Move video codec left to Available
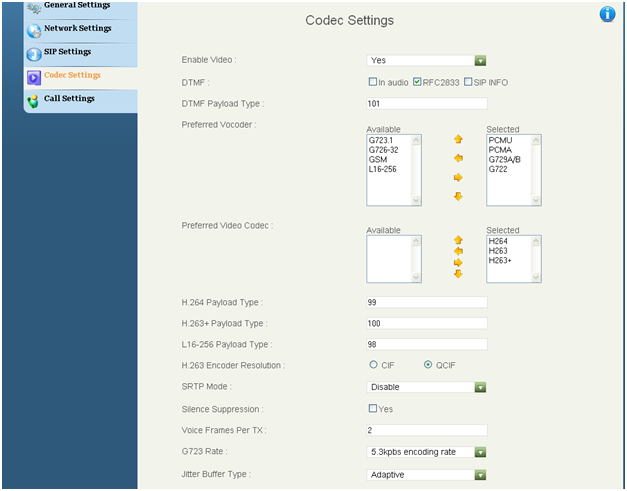Image resolution: width=627 pixels, height=491 pixels. 458,251
